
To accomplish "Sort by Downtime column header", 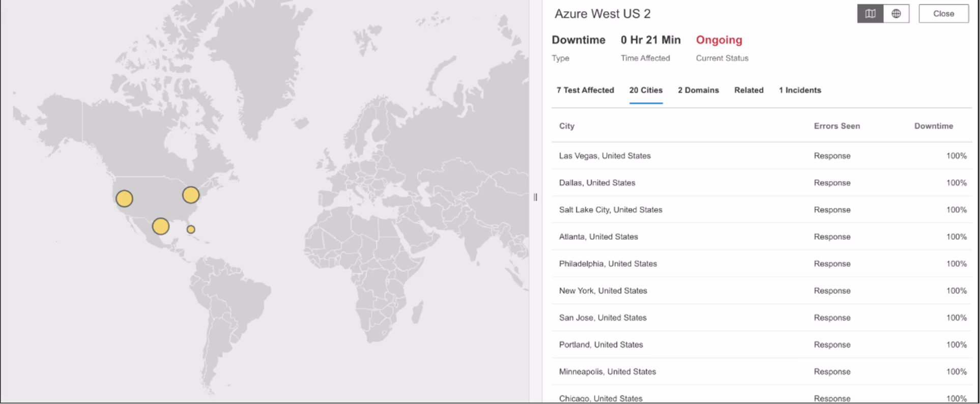I will tap(934, 126).
